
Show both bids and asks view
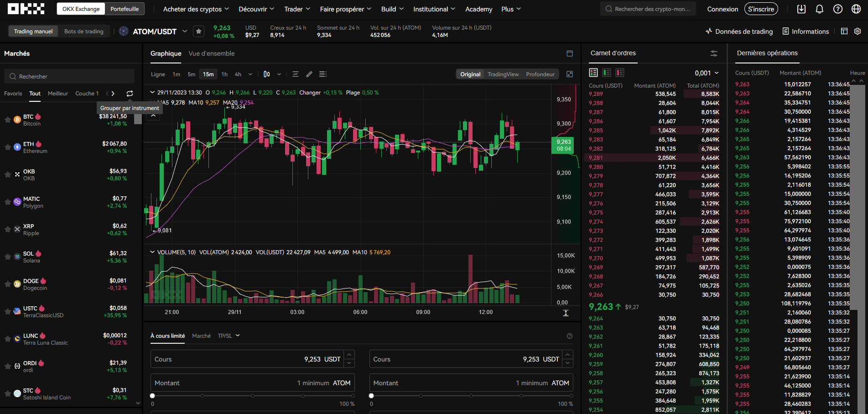[x=593, y=73]
